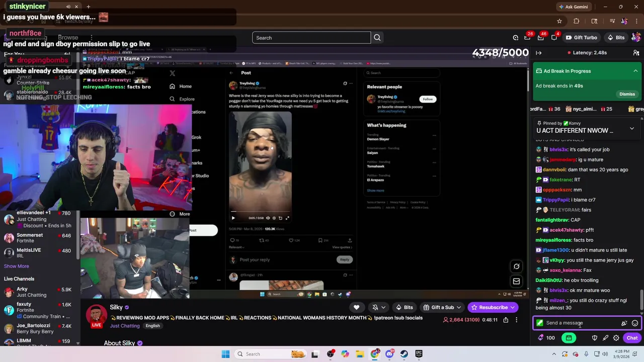The image size is (644, 362).
Task: Open the stream's three-dot more options
Action: coord(516,320)
